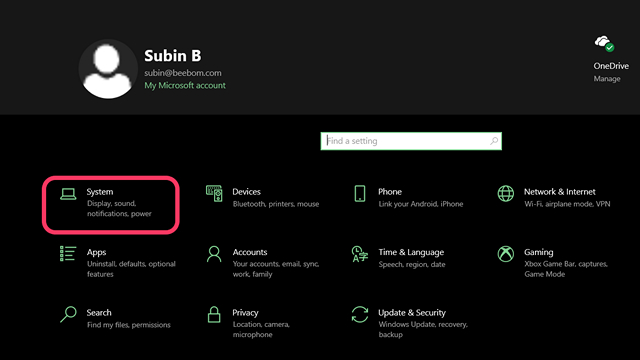Screen dimensions: 640x360
Task: Click the Subin B account name
Action: (173, 56)
